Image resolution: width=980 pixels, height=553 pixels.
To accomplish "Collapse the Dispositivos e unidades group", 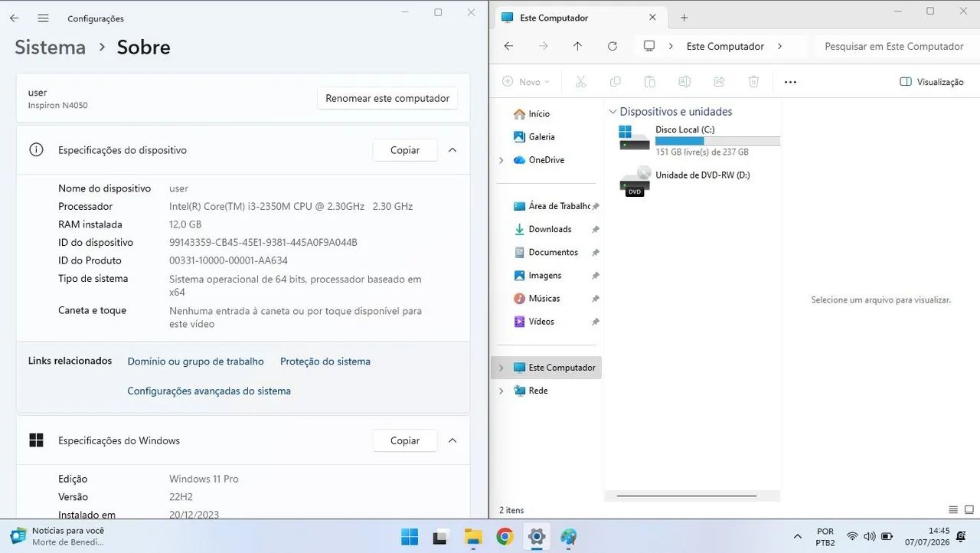I will tap(612, 112).
